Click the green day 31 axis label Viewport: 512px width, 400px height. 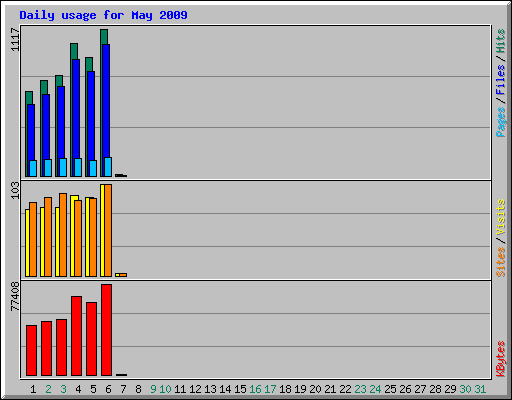[480, 389]
